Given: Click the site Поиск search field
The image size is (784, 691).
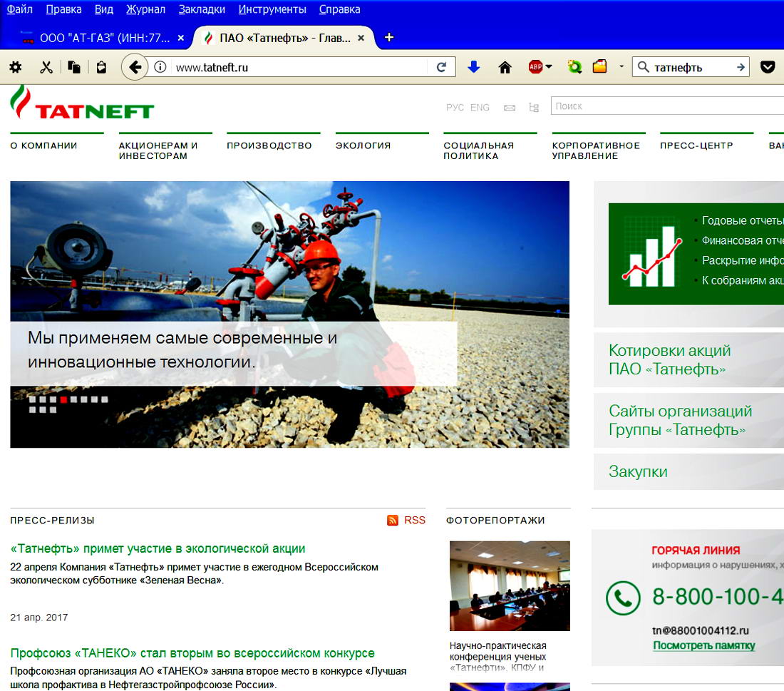Looking at the screenshot, I should (667, 106).
